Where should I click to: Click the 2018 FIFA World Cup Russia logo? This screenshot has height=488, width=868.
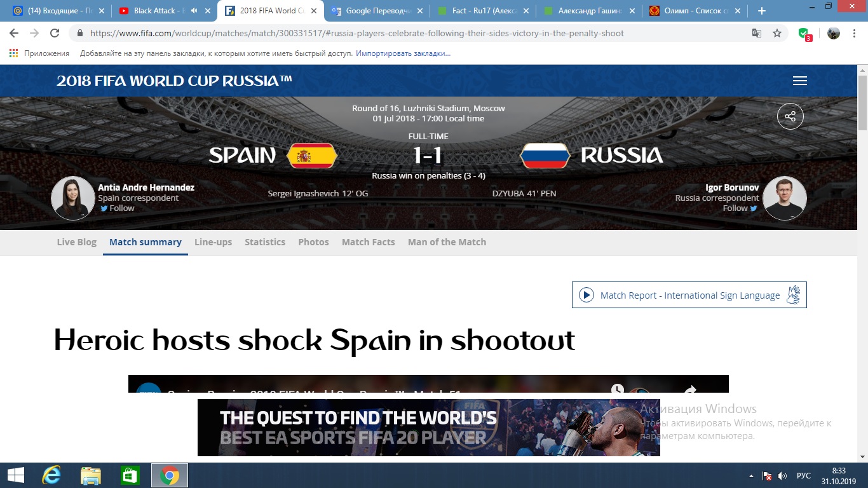[174, 81]
